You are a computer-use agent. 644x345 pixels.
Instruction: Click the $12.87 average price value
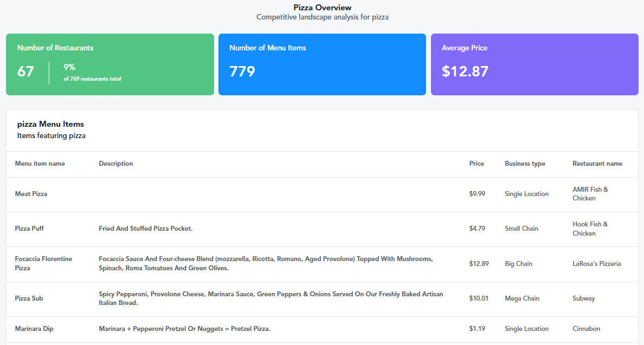pyautogui.click(x=465, y=71)
